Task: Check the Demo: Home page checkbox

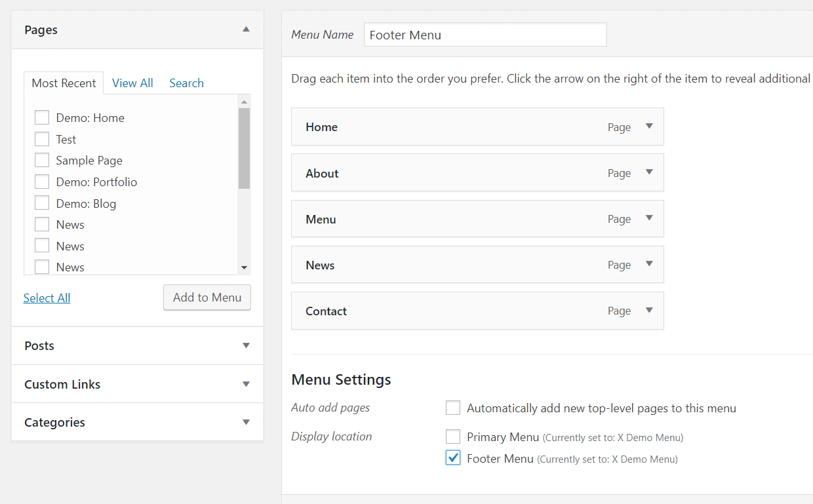Action: tap(42, 117)
